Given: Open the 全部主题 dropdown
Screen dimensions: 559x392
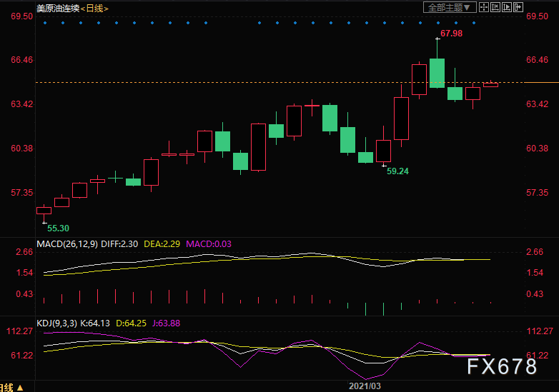Looking at the screenshot, I should click(450, 8).
